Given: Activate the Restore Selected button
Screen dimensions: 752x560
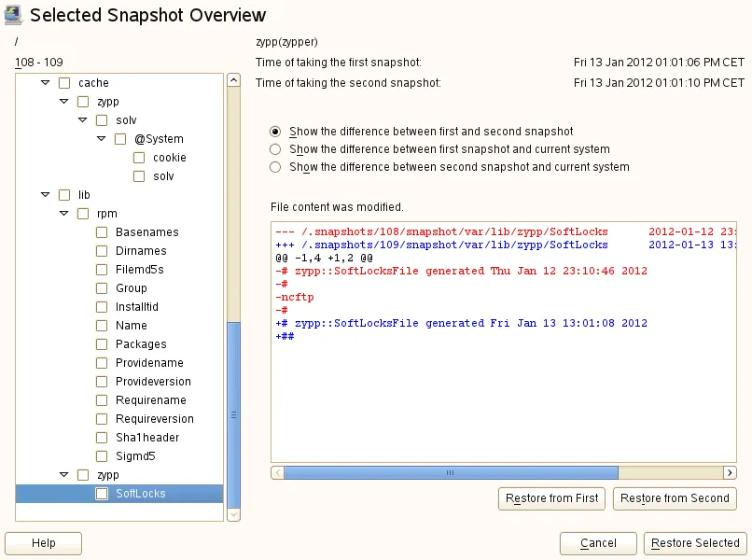Looking at the screenshot, I should pos(694,543).
